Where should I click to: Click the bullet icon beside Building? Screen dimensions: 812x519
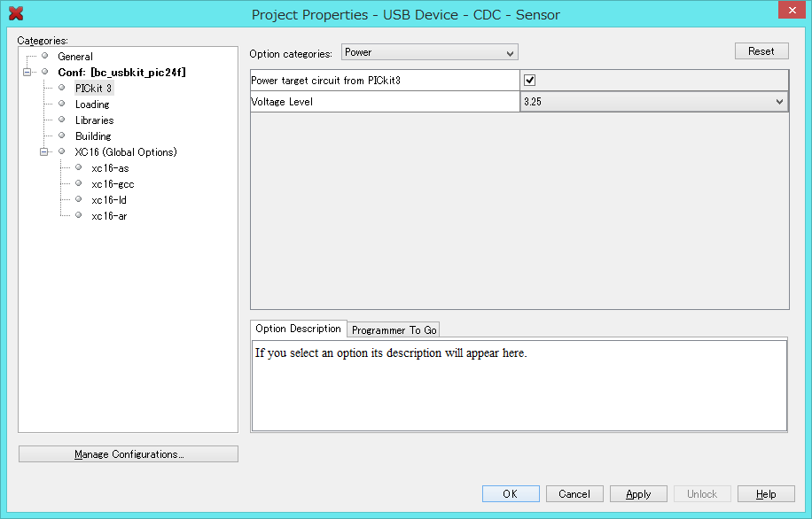click(x=62, y=136)
